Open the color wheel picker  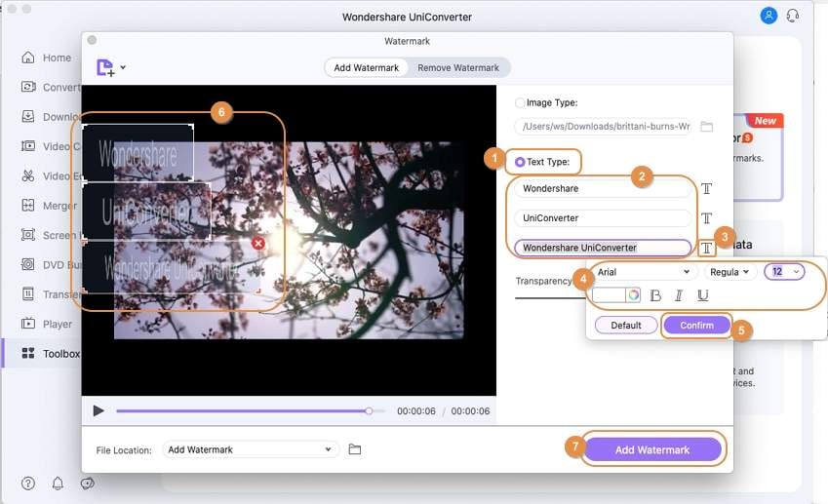[x=633, y=295]
